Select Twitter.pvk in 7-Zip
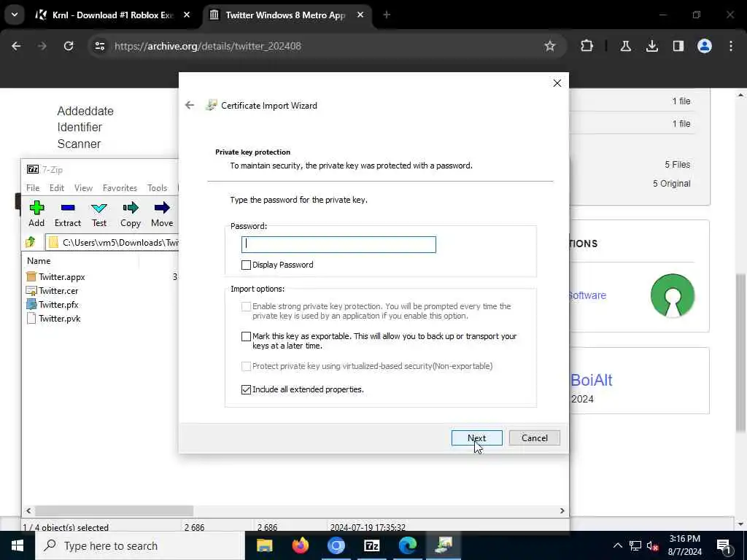Image resolution: width=747 pixels, height=560 pixels. point(59,319)
